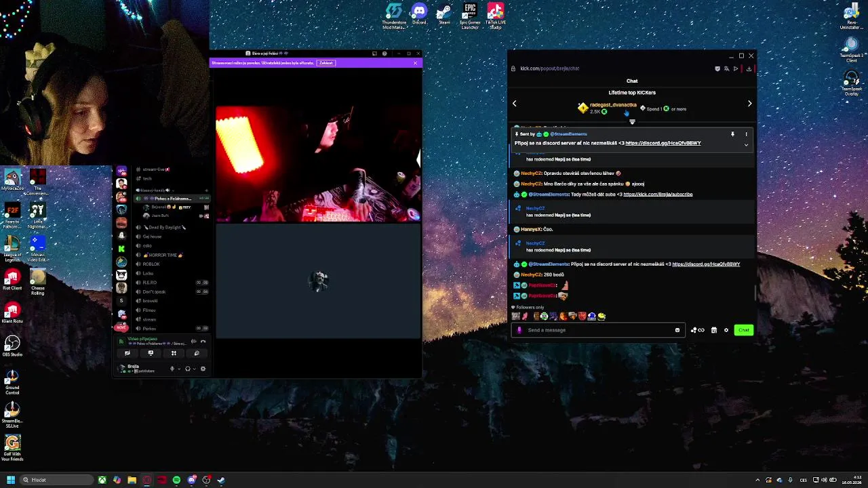The width and height of the screenshot is (868, 488).
Task: Open the Steam desktop shortcut
Action: pos(444,14)
